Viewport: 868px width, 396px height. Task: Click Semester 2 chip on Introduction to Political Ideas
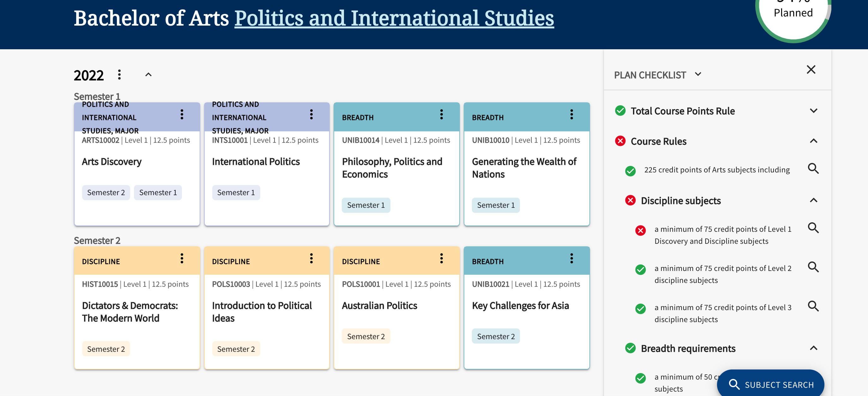pyautogui.click(x=236, y=349)
